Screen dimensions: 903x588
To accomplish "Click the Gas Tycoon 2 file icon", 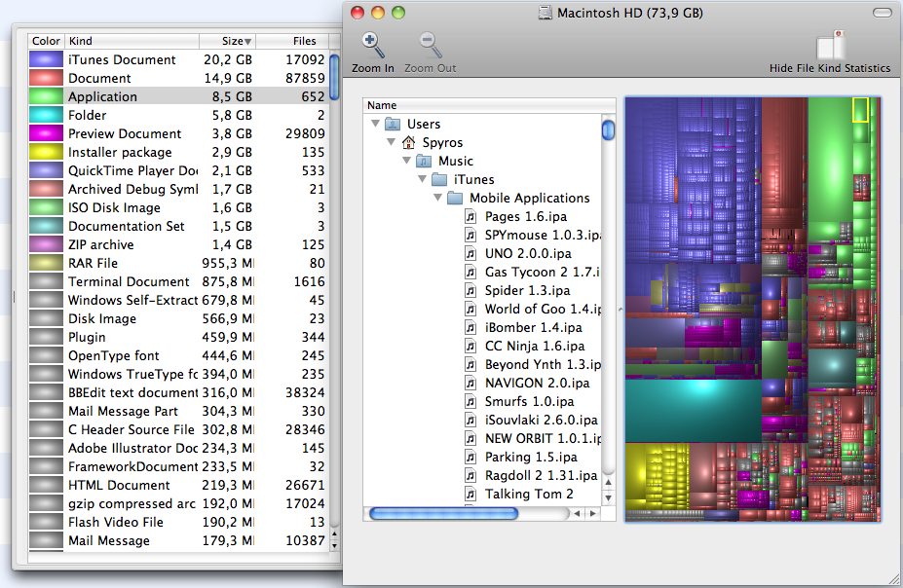I will click(470, 272).
